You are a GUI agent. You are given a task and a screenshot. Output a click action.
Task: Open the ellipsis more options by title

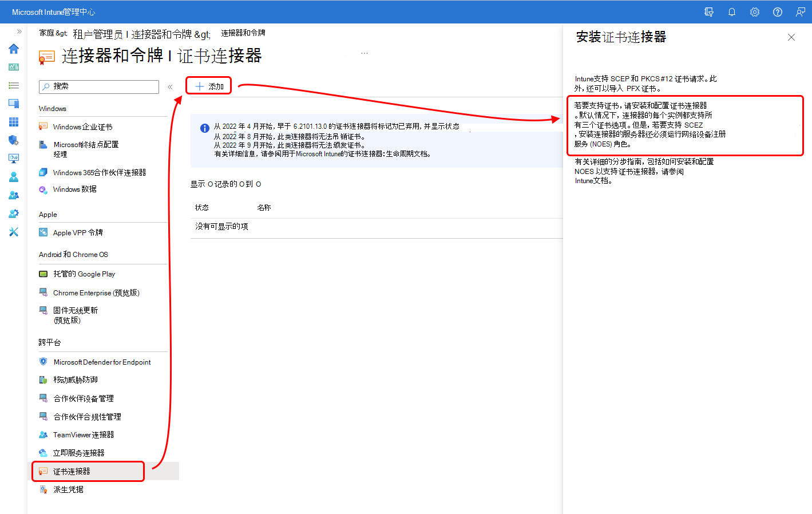(365, 53)
